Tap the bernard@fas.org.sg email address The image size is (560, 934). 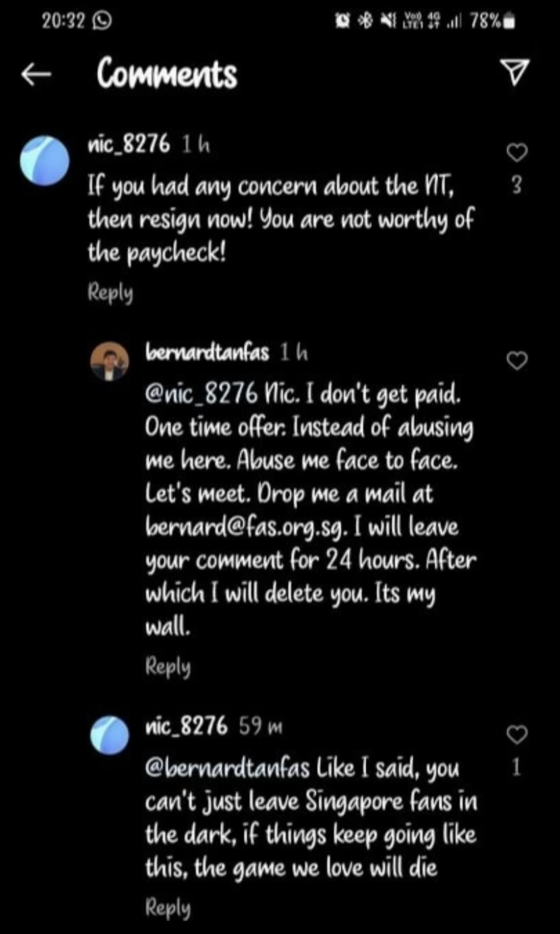[x=245, y=527]
